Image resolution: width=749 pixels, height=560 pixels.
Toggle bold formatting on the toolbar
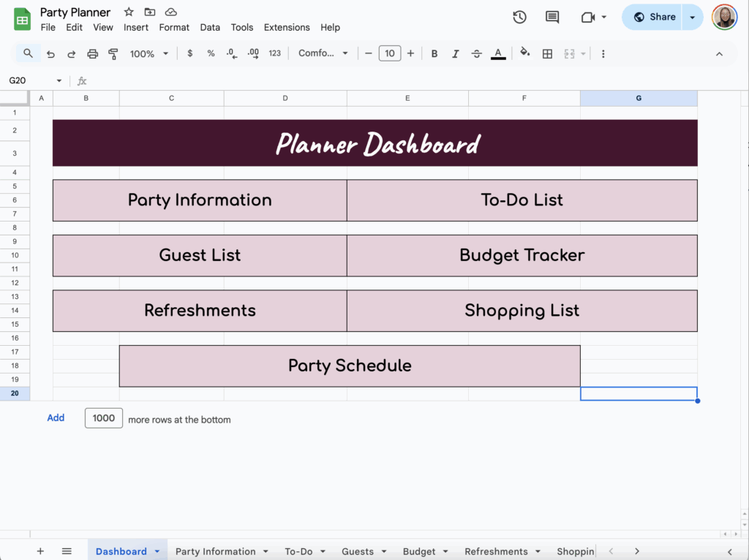pyautogui.click(x=434, y=53)
